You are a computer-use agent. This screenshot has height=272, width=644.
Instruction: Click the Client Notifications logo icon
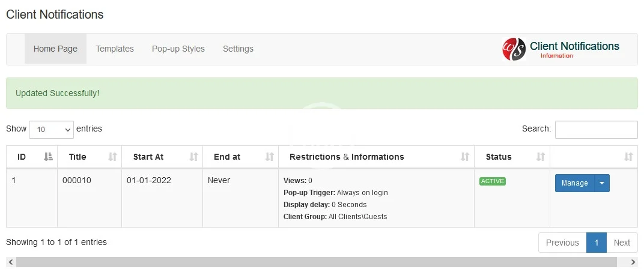pos(514,49)
